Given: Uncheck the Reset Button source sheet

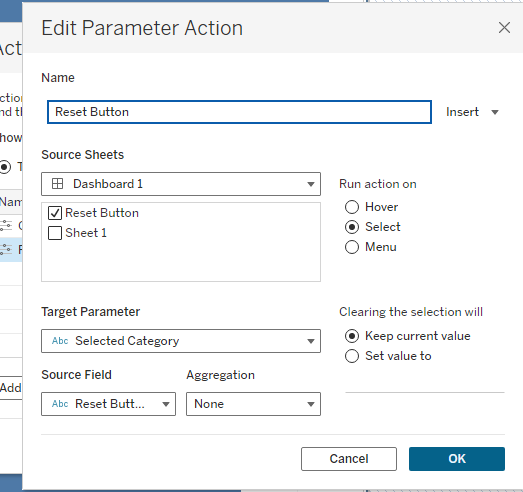Looking at the screenshot, I should coord(55,213).
